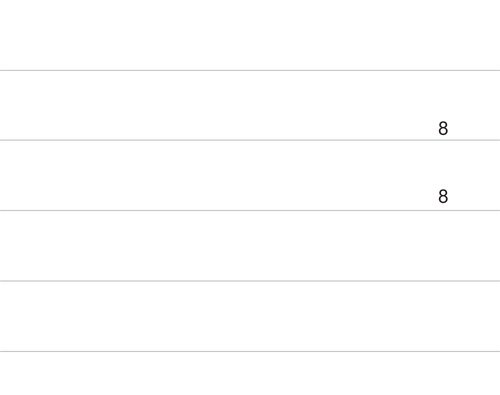Select the bottommost empty row
This screenshot has height=395, width=500.
[250, 373]
